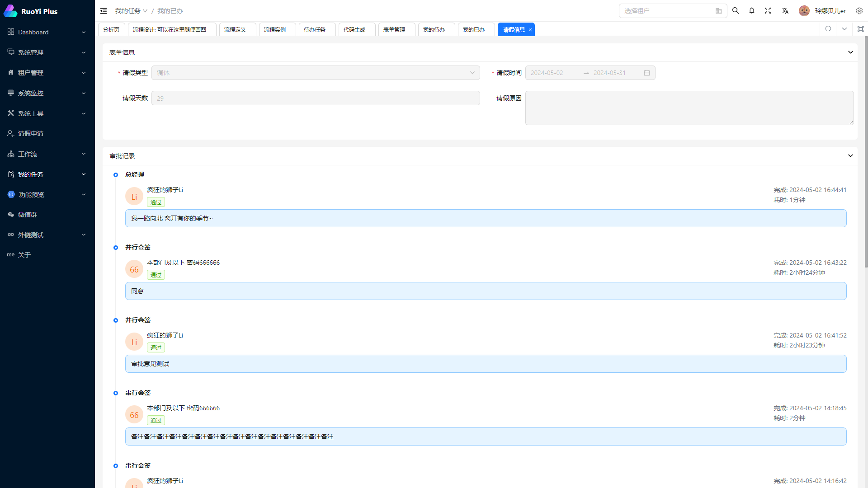Click the RuoYi Plus logo
The image size is (868, 488).
point(10,11)
